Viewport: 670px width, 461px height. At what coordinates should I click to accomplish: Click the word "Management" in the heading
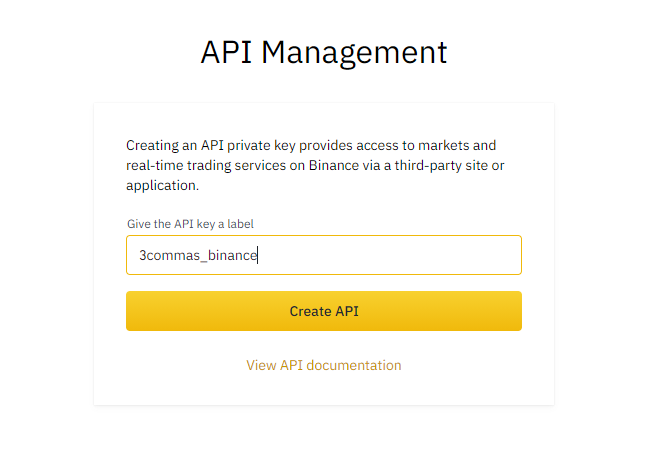354,53
